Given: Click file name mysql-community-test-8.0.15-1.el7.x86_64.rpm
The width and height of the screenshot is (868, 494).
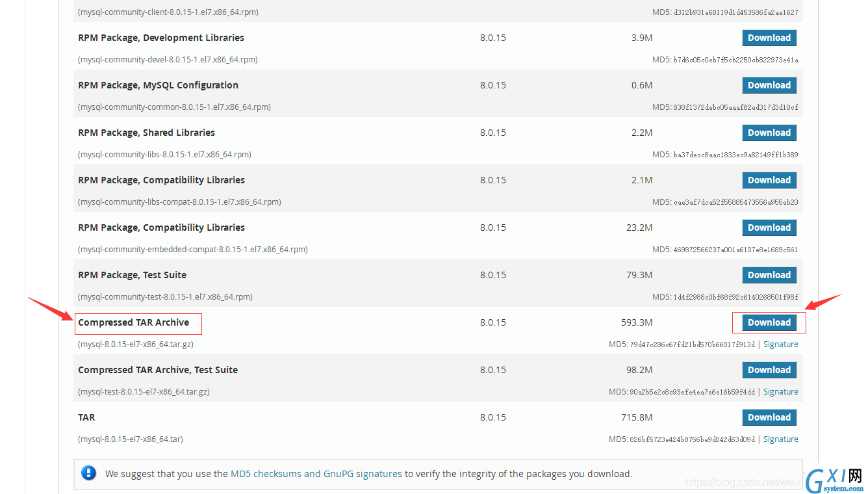Looking at the screenshot, I should pos(165,297).
